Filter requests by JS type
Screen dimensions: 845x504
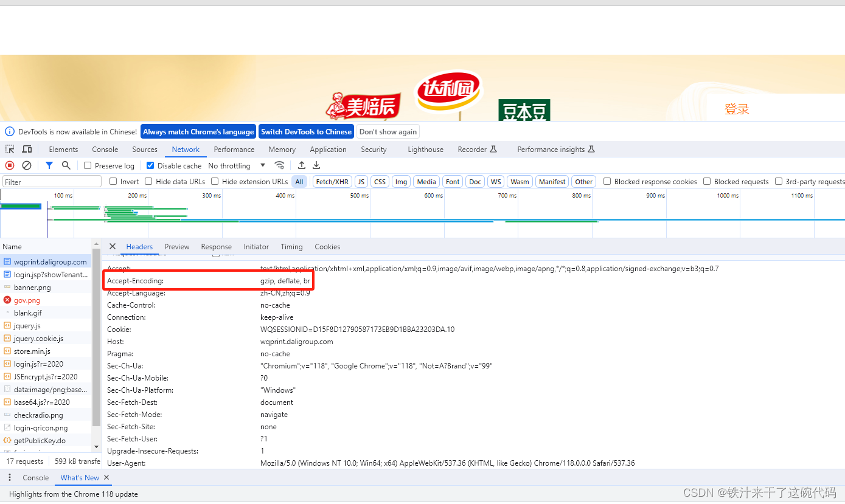click(361, 181)
